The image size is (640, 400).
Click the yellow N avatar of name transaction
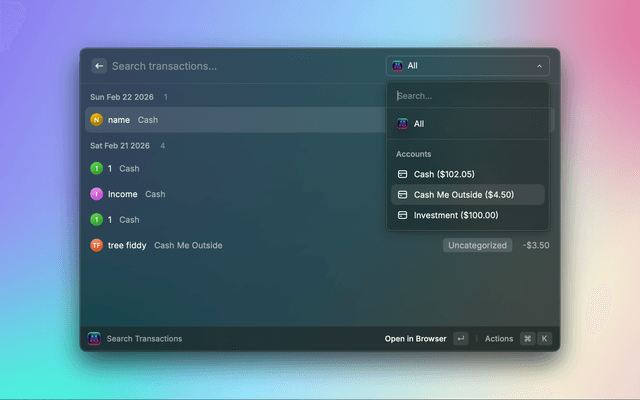tap(97, 120)
